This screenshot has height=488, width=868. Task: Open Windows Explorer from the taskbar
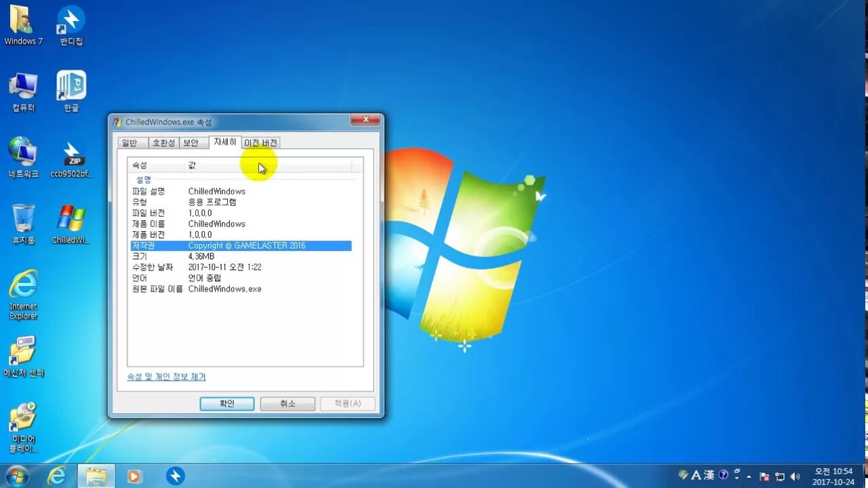96,476
